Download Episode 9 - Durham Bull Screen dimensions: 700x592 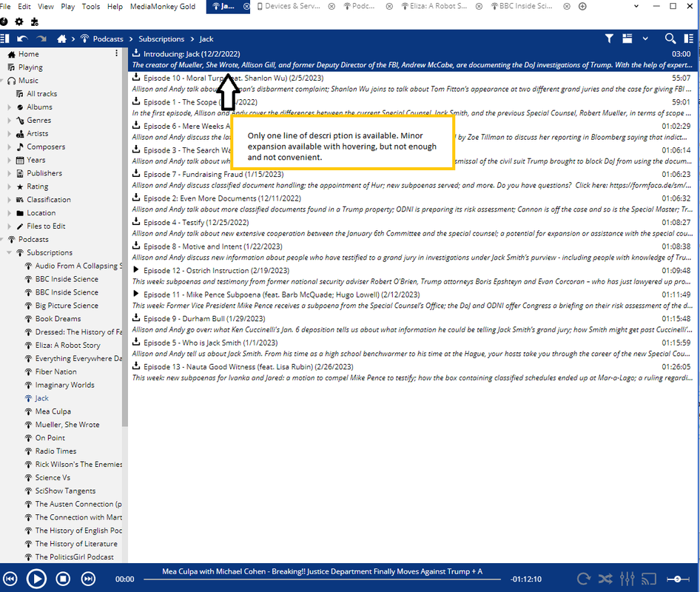pyautogui.click(x=136, y=318)
